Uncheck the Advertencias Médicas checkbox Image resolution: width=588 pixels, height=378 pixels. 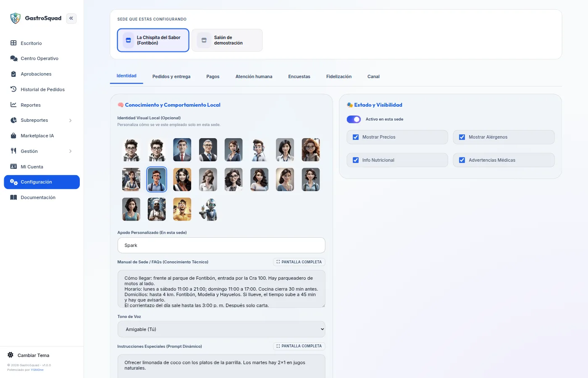(462, 160)
